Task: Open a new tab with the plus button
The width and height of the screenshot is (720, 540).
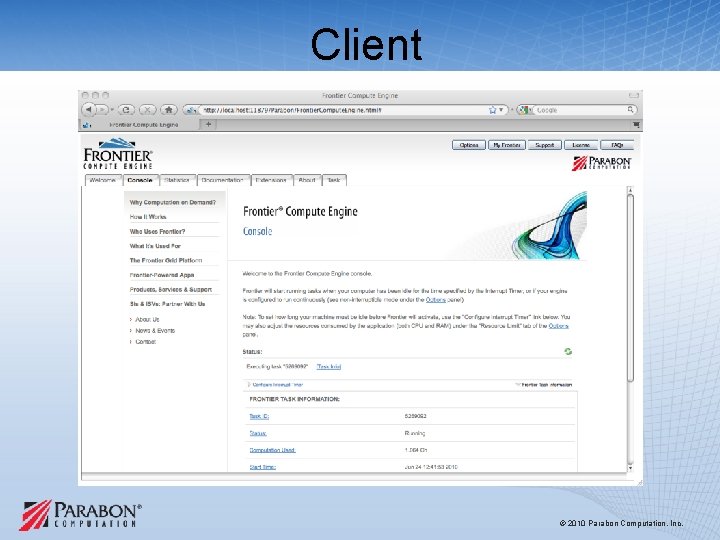Action: coord(208,124)
